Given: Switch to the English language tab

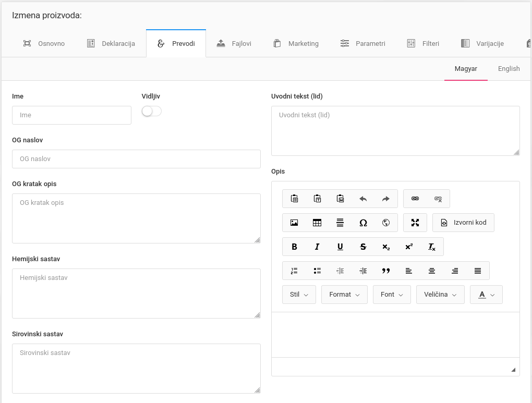Looking at the screenshot, I should coord(509,69).
